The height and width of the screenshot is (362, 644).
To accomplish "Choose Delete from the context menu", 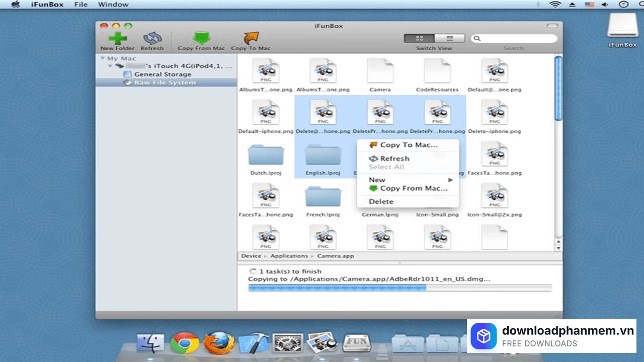I will 381,201.
